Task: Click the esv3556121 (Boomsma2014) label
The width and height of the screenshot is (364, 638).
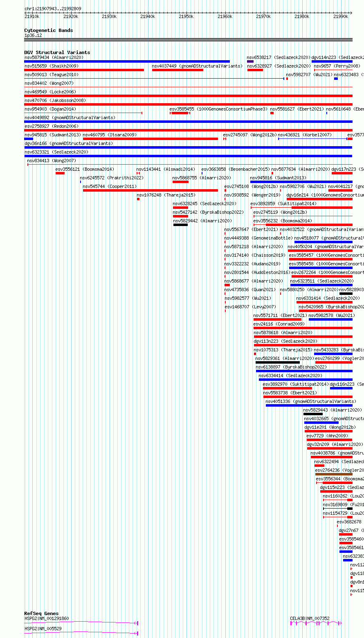Action: click(85, 169)
